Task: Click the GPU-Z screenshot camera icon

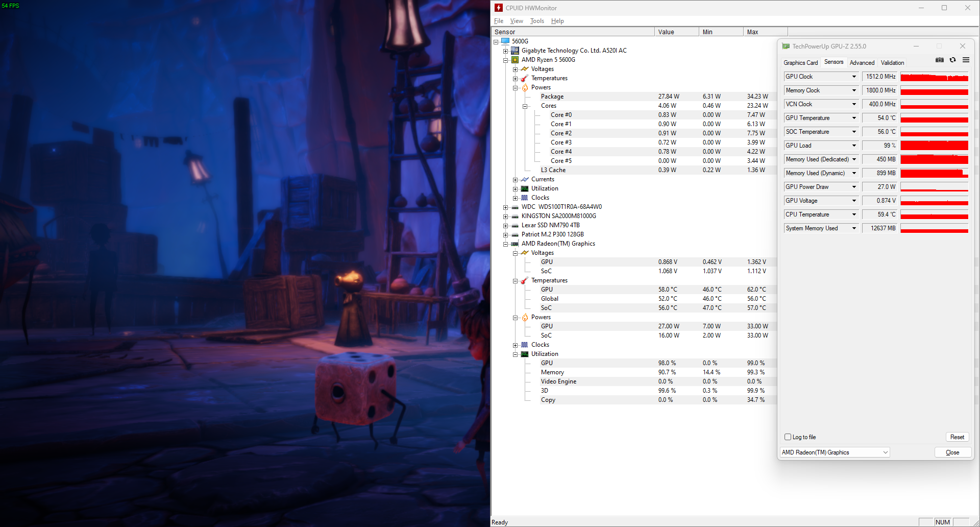Action: [x=939, y=60]
